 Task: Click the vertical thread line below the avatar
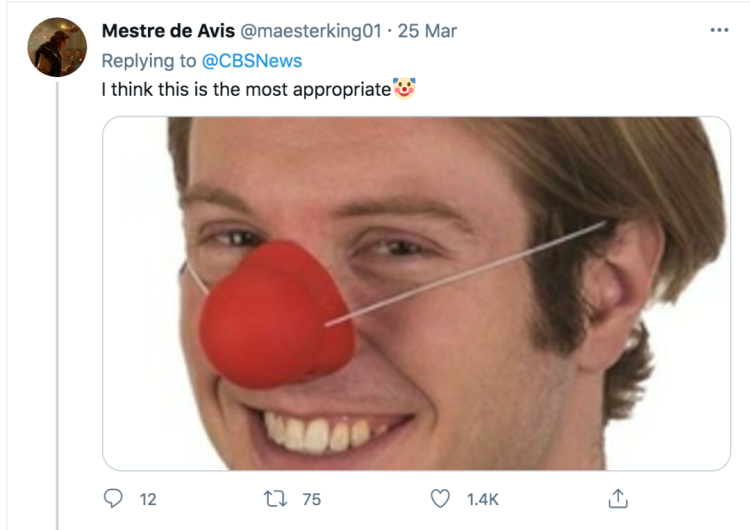pos(57,300)
